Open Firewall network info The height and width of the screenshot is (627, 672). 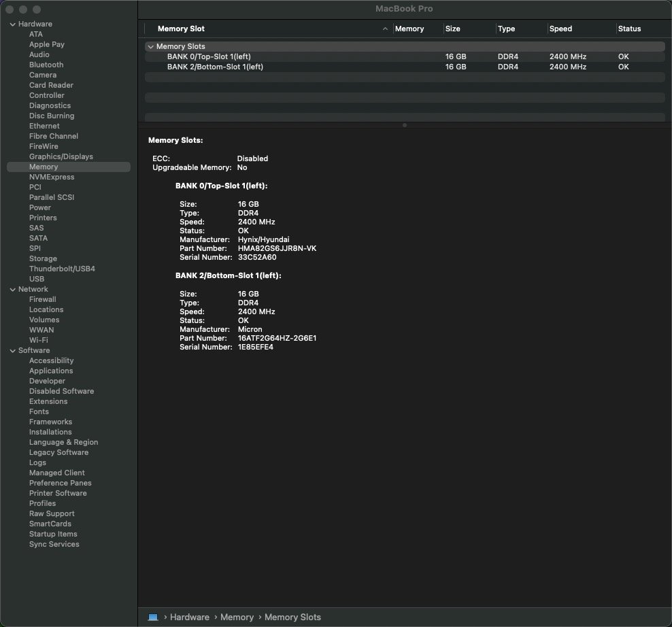pos(42,300)
